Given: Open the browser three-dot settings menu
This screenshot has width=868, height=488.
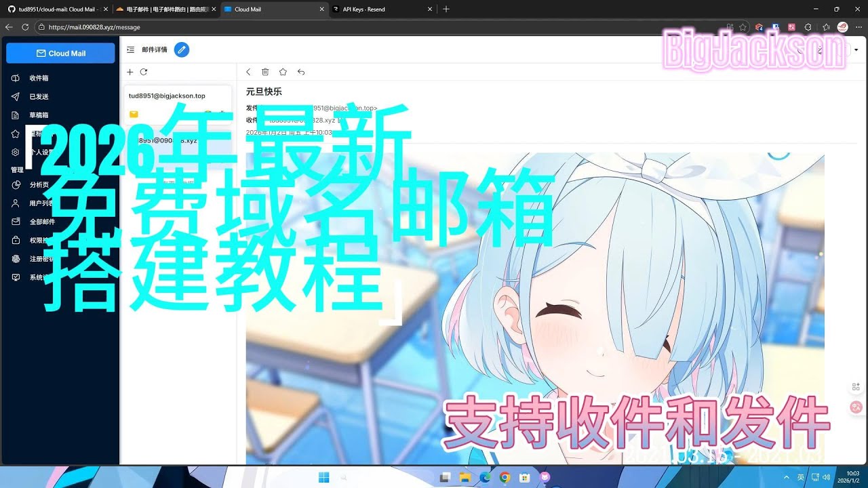Looking at the screenshot, I should pyautogui.click(x=859, y=27).
